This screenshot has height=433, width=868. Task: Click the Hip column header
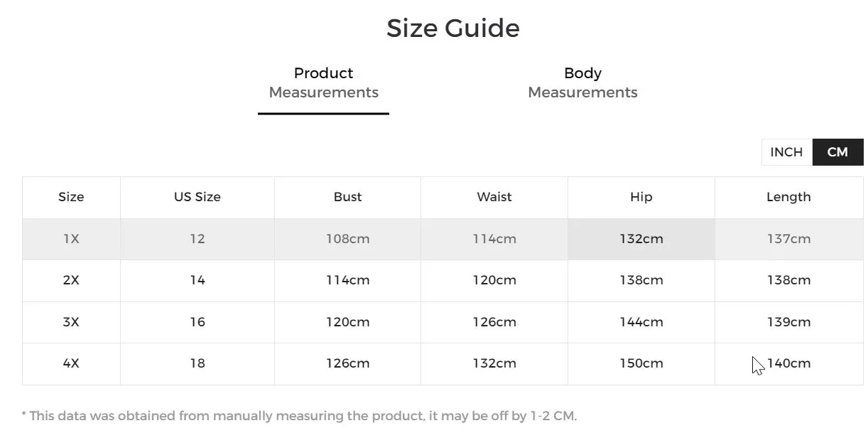(x=641, y=197)
